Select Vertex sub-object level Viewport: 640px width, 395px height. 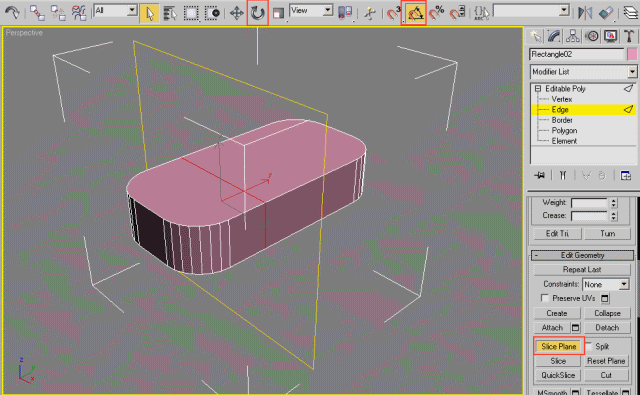click(562, 99)
